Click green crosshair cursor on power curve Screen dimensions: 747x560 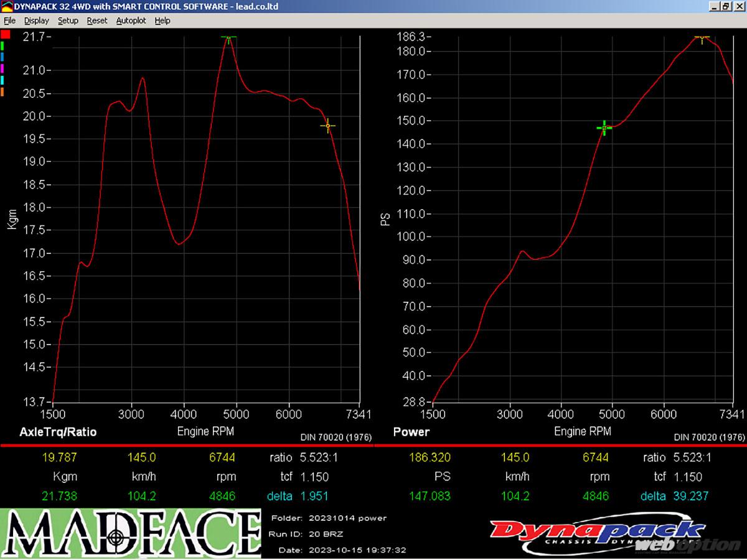(x=604, y=128)
